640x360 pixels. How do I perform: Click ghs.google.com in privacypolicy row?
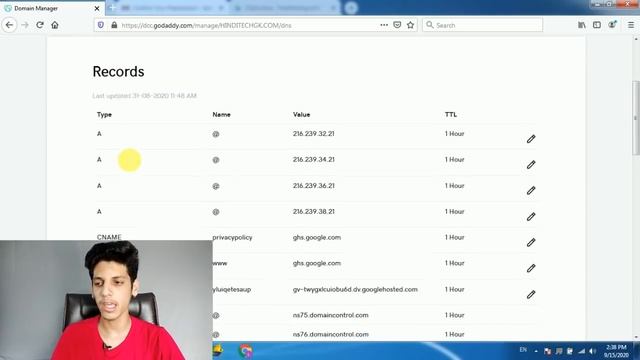[x=317, y=238]
